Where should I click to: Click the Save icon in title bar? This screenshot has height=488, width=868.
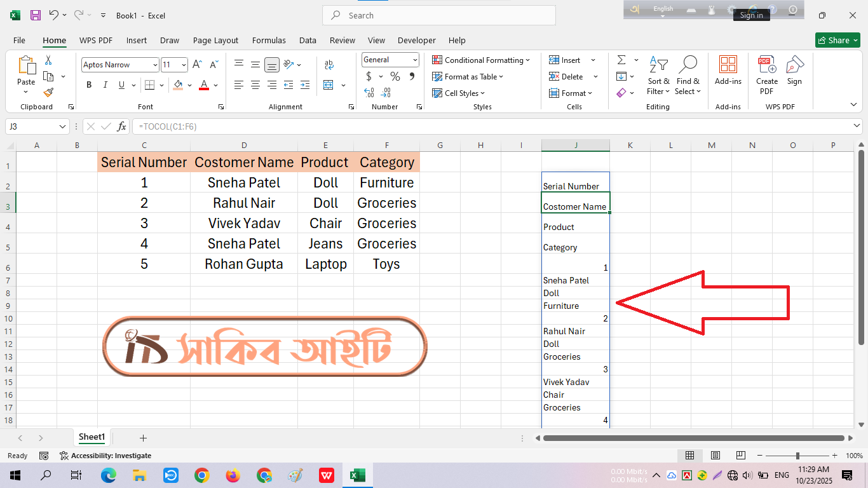pyautogui.click(x=36, y=15)
